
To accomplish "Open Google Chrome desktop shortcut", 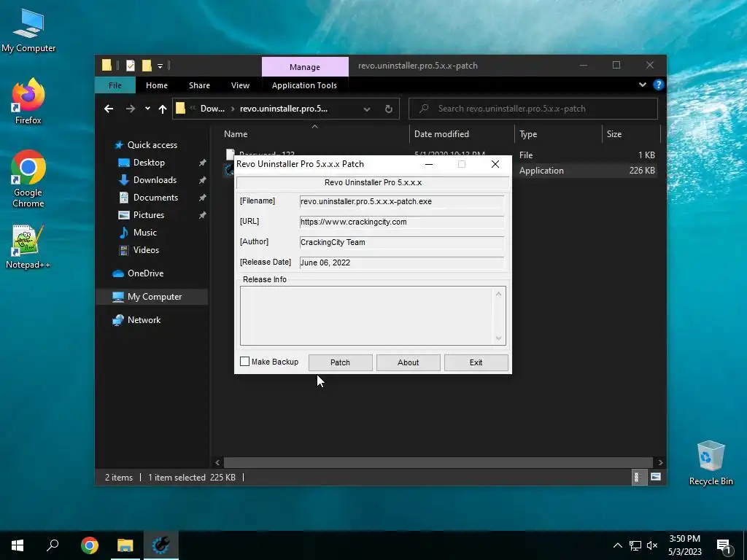I will coord(28,179).
